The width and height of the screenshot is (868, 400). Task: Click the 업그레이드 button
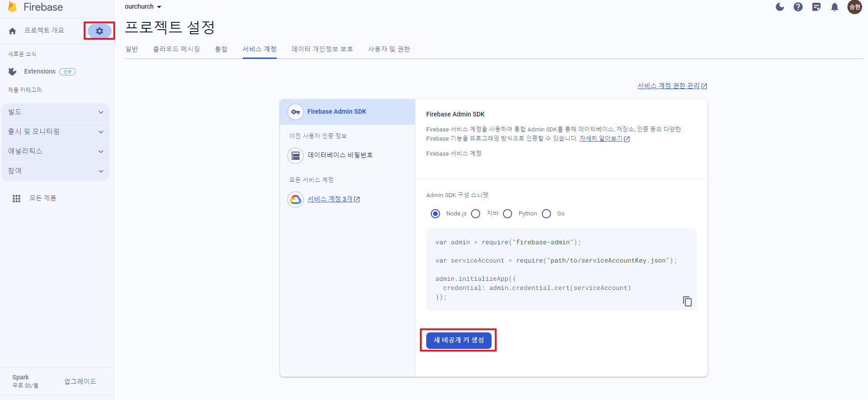click(80, 382)
